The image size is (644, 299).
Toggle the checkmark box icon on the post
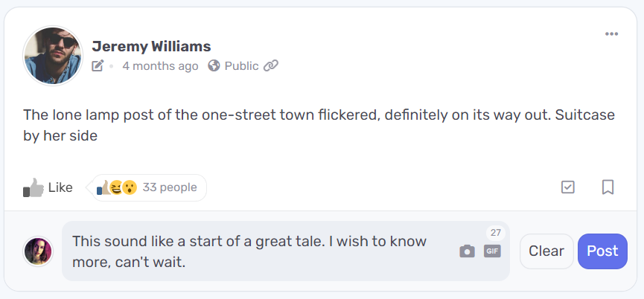tap(567, 187)
